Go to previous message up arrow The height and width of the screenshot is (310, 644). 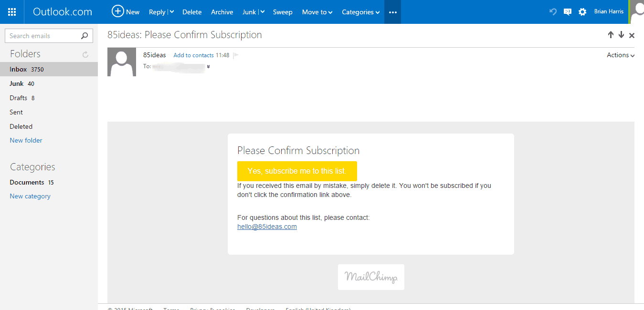(x=611, y=35)
